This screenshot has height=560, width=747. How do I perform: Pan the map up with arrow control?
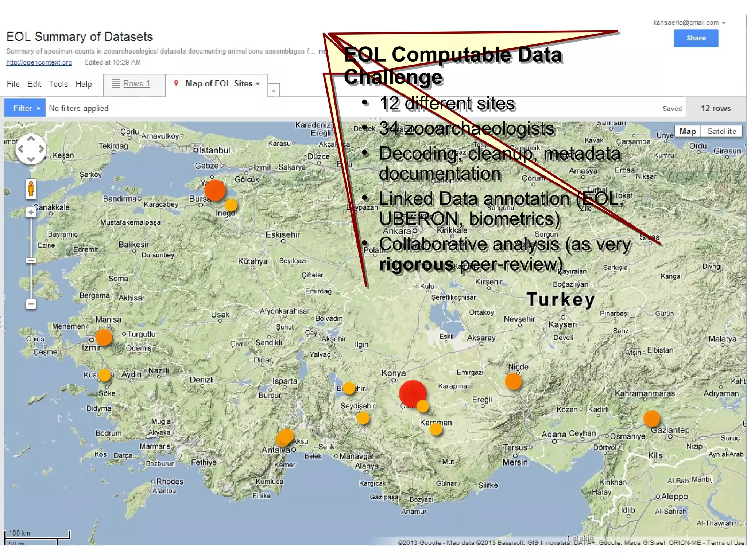coord(31,139)
